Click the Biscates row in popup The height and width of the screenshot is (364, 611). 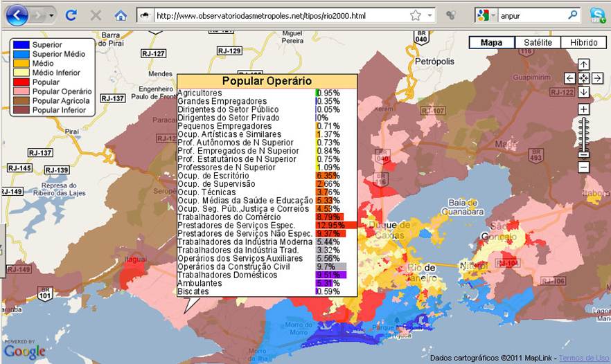click(267, 291)
